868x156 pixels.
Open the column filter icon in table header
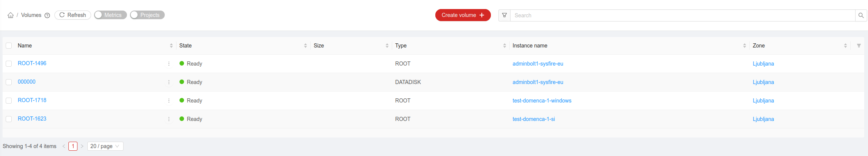point(859,46)
